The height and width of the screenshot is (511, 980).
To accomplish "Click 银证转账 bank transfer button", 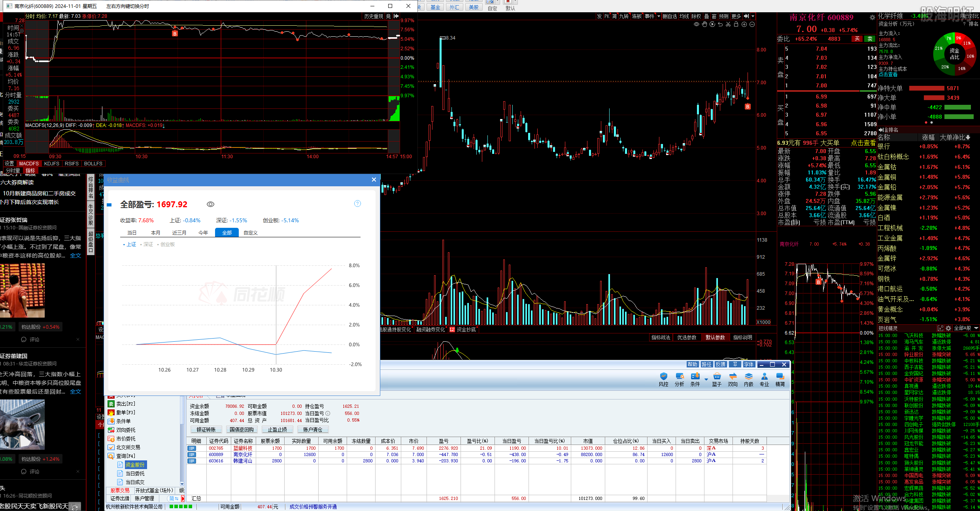I will point(206,430).
